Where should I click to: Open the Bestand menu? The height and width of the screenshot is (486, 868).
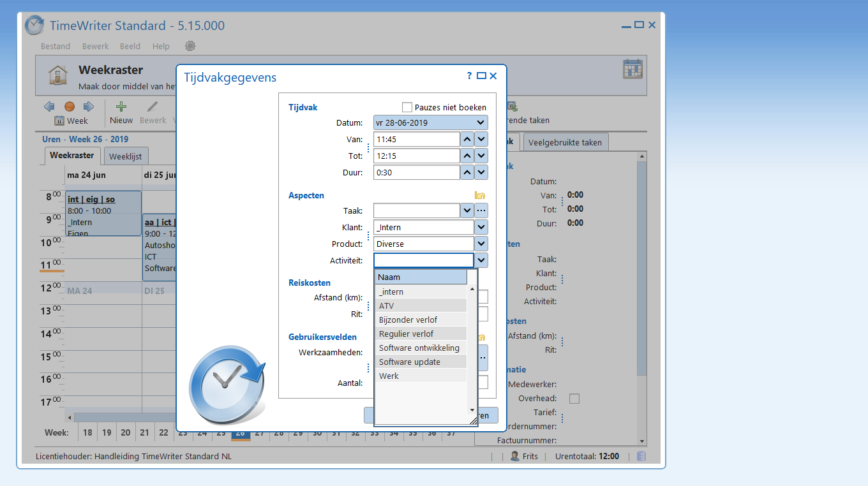coord(56,46)
